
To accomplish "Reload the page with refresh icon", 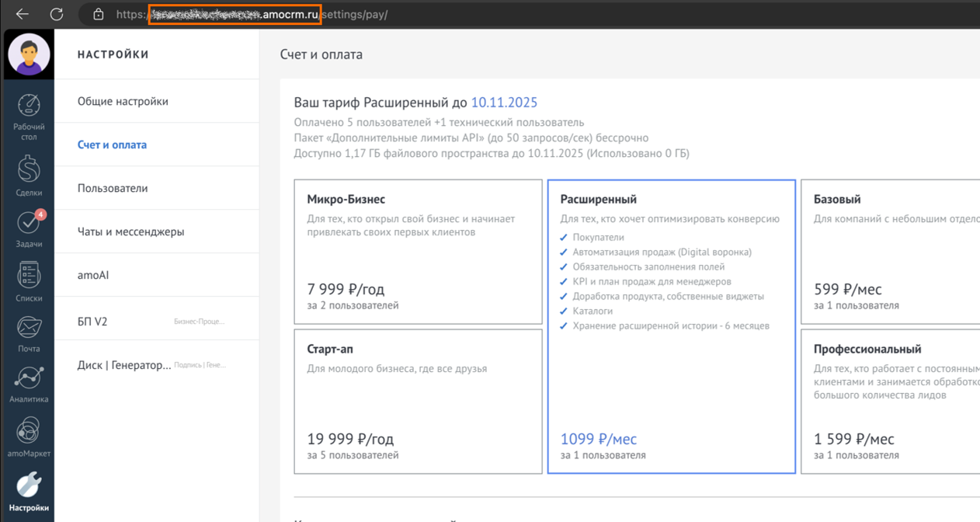I will 57,14.
